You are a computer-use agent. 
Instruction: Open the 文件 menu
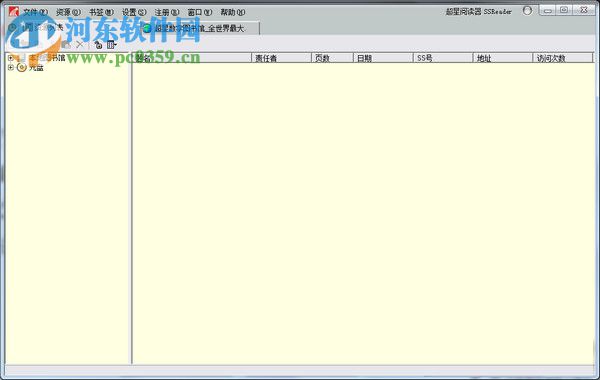(x=35, y=12)
